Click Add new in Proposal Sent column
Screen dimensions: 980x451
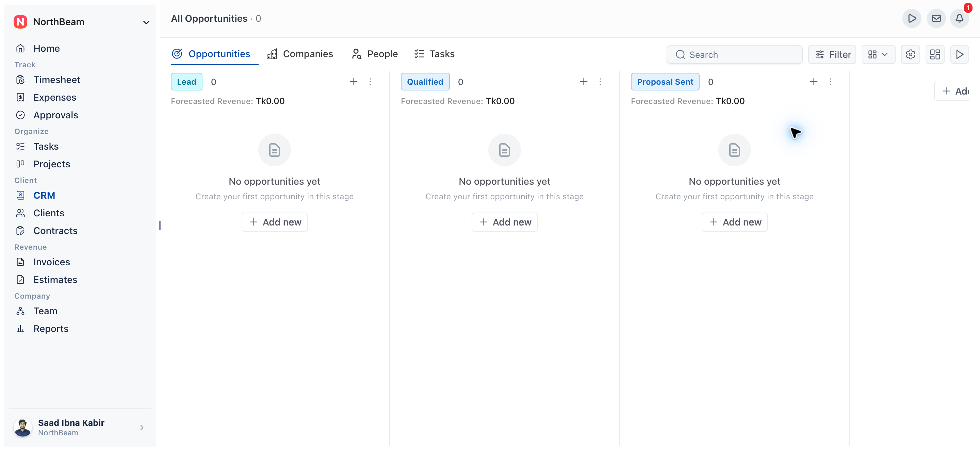tap(734, 222)
